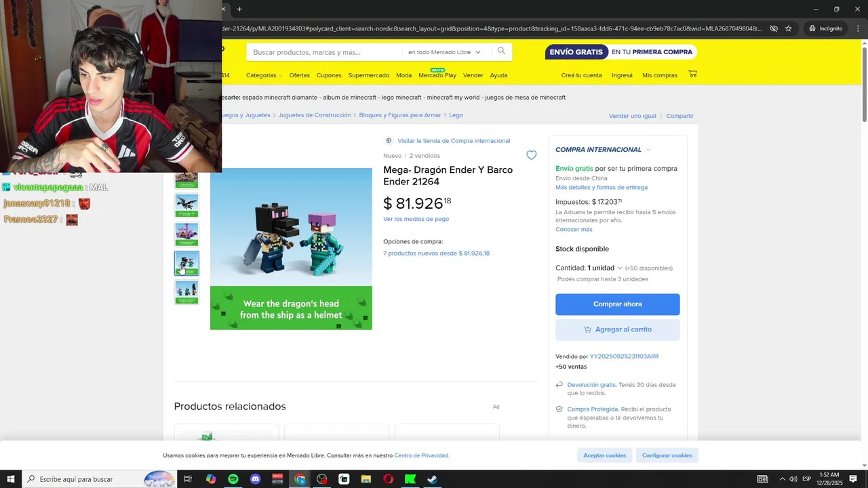Open the notifications center icon

coord(853,479)
